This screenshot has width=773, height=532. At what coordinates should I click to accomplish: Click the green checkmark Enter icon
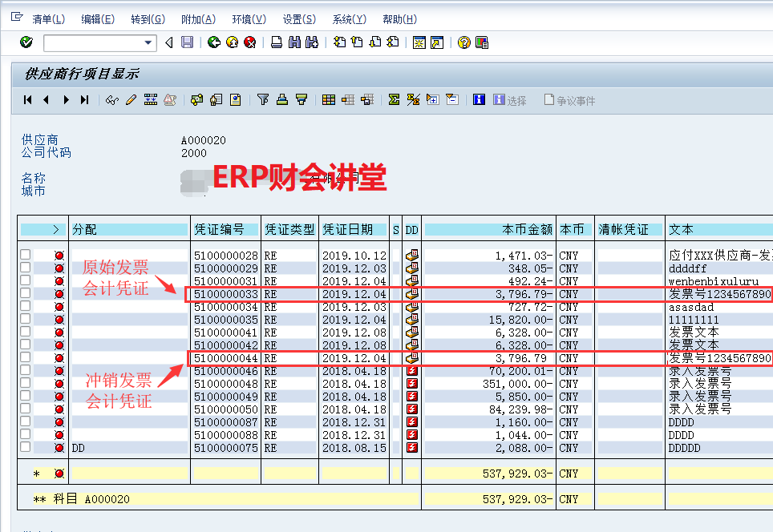(x=26, y=42)
